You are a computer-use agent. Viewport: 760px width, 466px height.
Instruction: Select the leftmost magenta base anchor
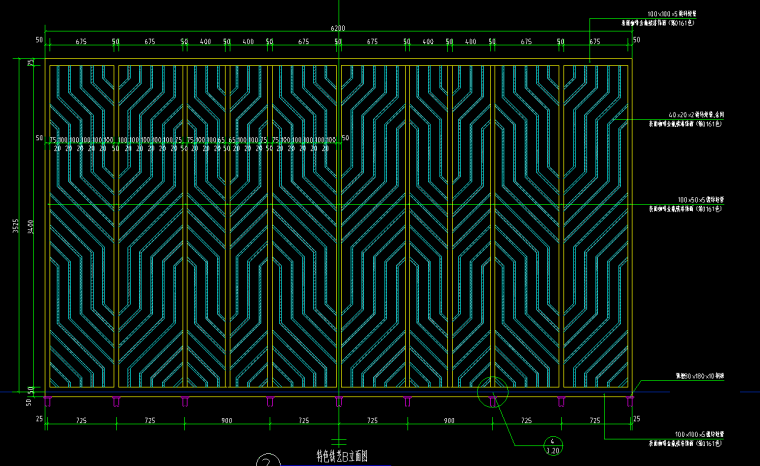coord(48,401)
